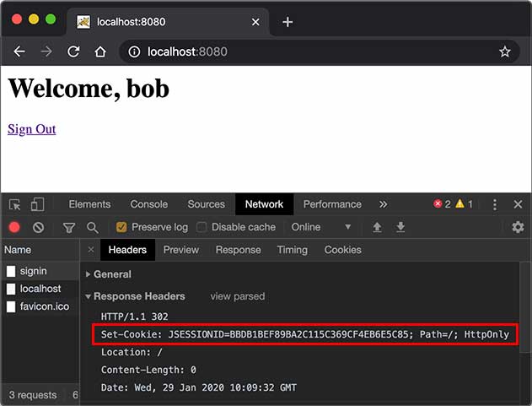Screen dimensions: 532x406
Task: Reload the page
Action: coord(73,51)
